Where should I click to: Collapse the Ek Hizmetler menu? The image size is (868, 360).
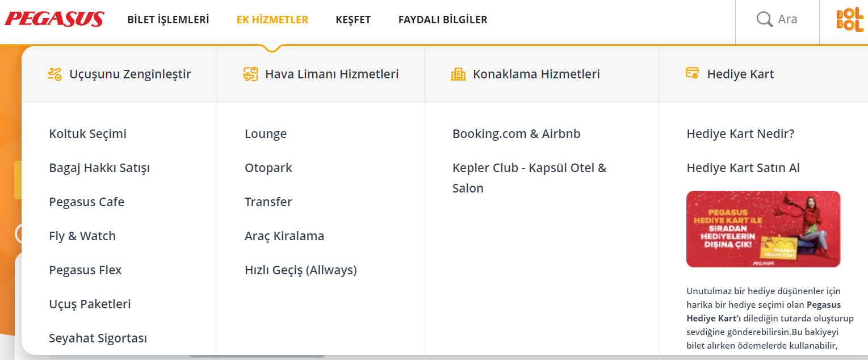pos(272,20)
